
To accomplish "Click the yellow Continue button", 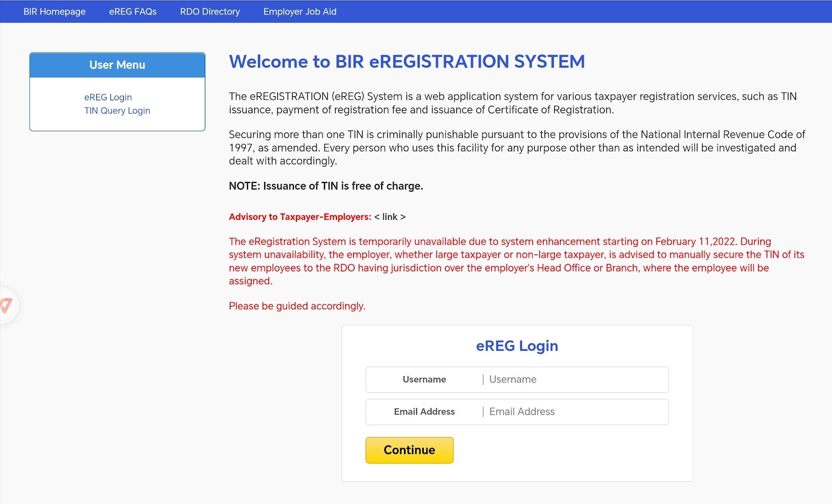I will coord(410,450).
